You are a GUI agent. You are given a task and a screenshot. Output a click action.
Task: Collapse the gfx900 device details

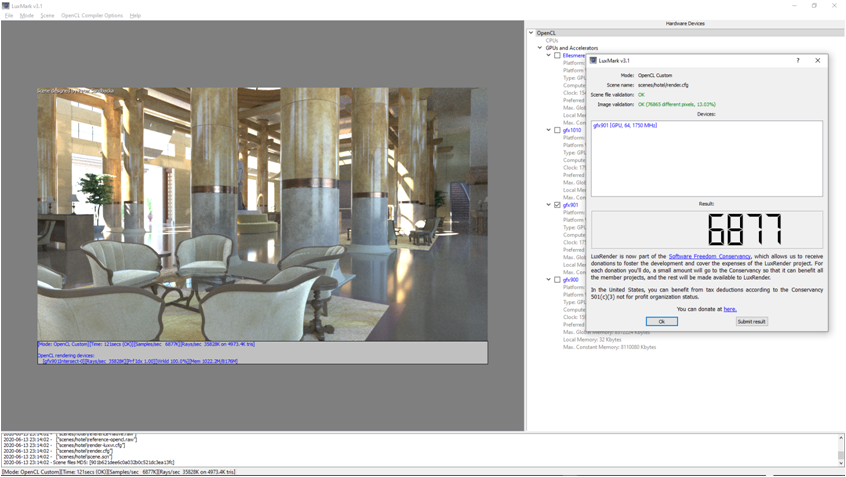coord(549,280)
